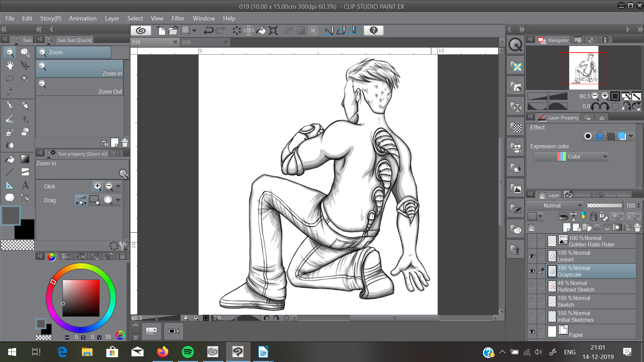Open the Normal blending mode dropdown
Viewport: 644px width, 362px height.
click(555, 205)
